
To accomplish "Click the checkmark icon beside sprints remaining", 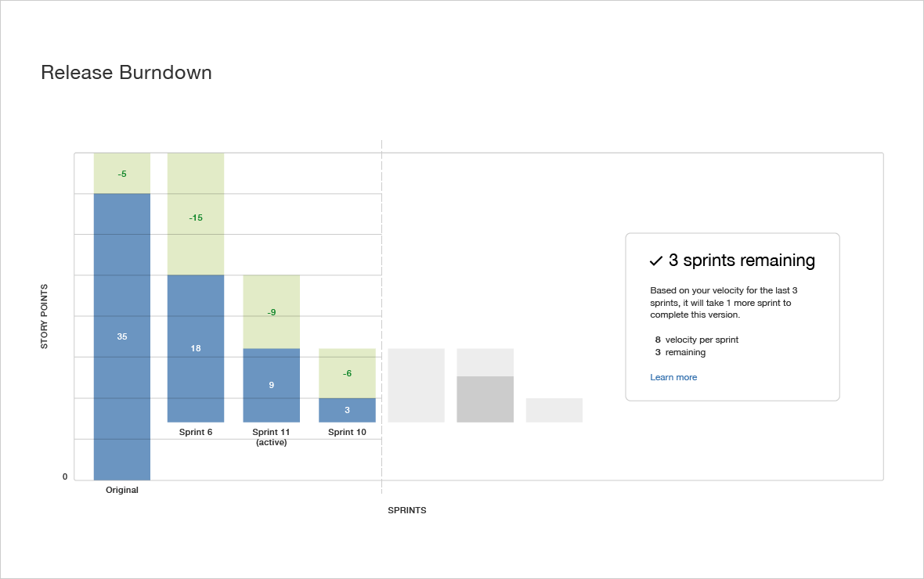I will coord(656,261).
